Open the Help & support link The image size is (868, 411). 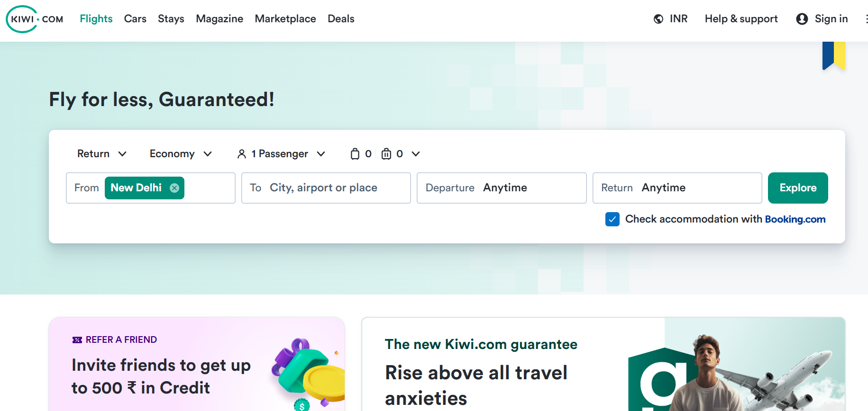[x=741, y=19]
